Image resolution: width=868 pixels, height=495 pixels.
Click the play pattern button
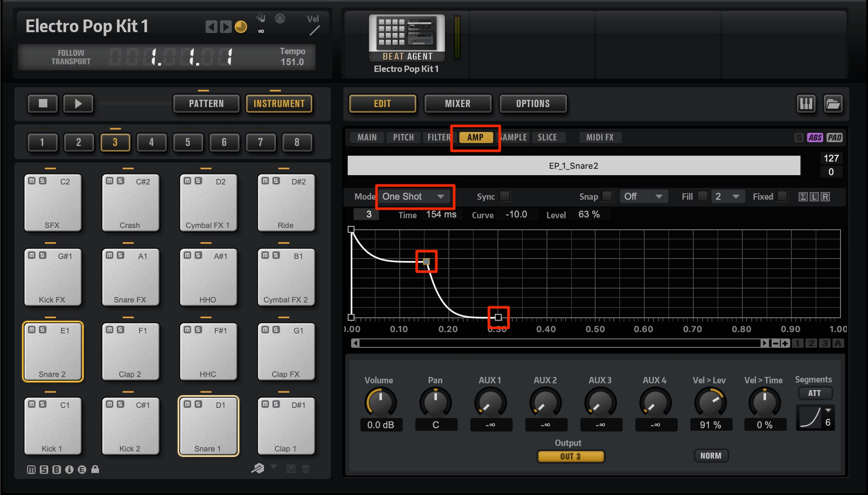(x=78, y=104)
